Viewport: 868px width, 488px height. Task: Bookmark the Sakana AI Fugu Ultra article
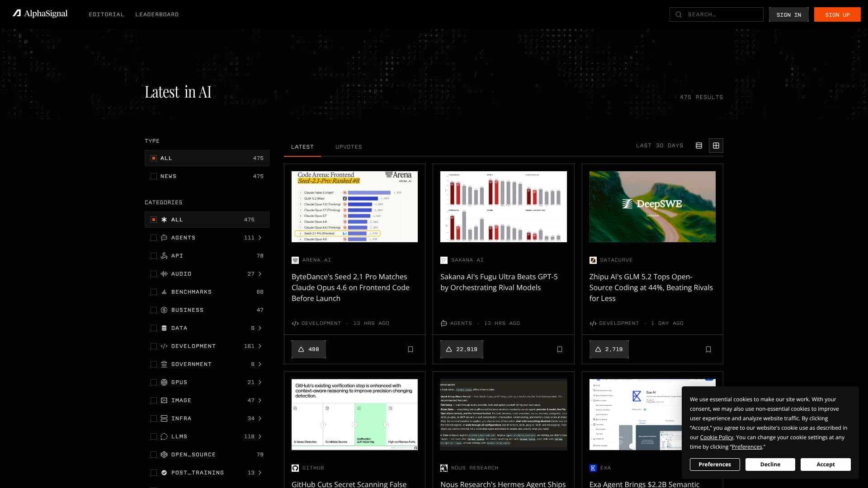click(560, 349)
